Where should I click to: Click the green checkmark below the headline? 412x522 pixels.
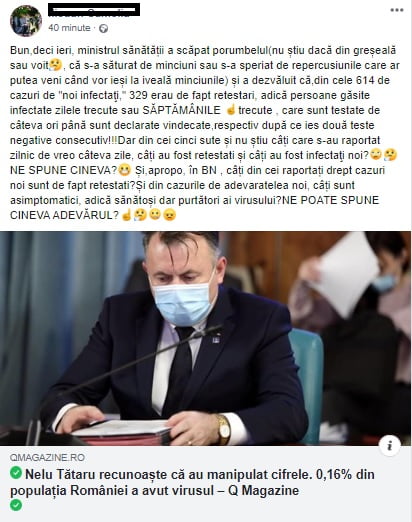tap(16, 505)
